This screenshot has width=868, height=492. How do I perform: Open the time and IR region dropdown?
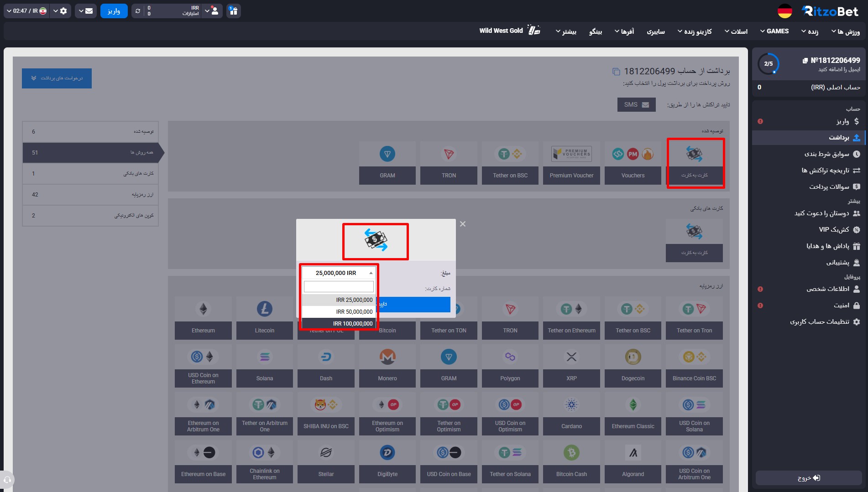(x=26, y=11)
